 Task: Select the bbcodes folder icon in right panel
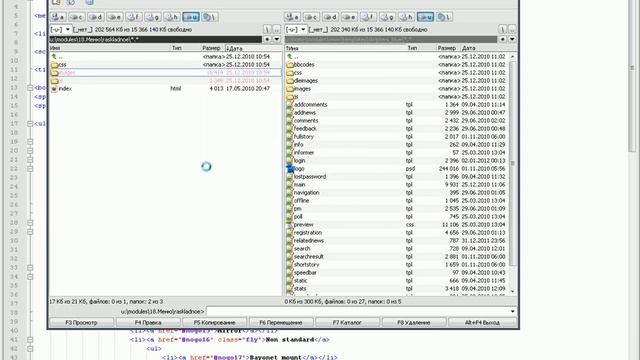coord(290,65)
